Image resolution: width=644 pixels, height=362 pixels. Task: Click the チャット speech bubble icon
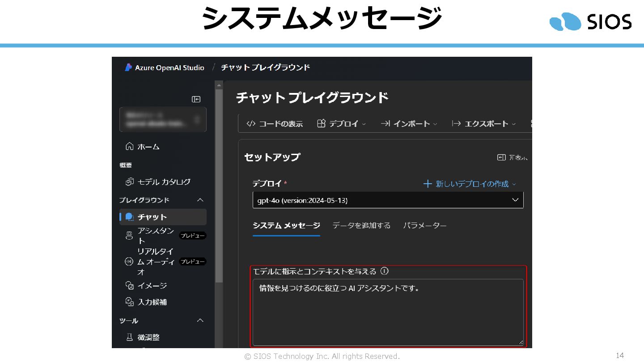129,217
